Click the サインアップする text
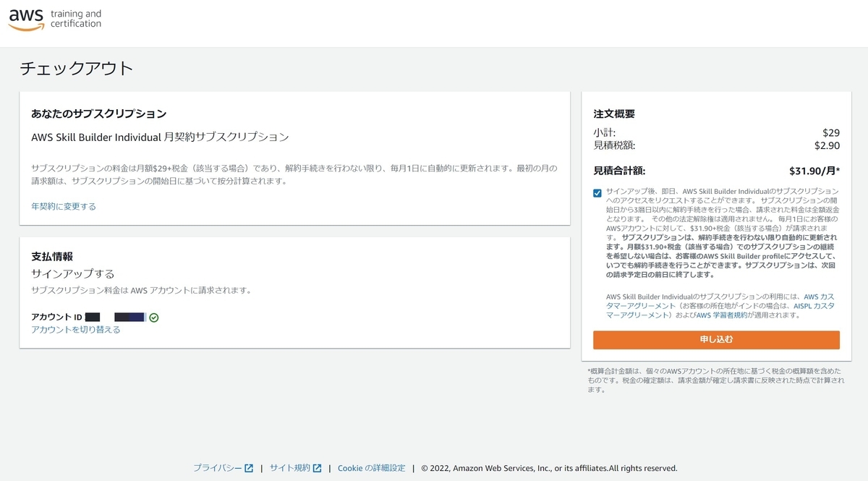The width and height of the screenshot is (868, 481). 73,273
